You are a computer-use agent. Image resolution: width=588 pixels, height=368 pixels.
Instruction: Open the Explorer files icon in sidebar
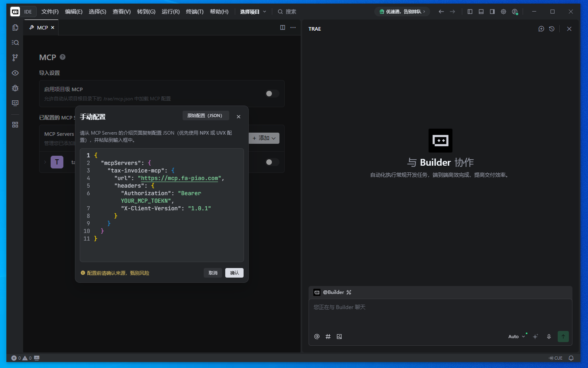coord(15,27)
